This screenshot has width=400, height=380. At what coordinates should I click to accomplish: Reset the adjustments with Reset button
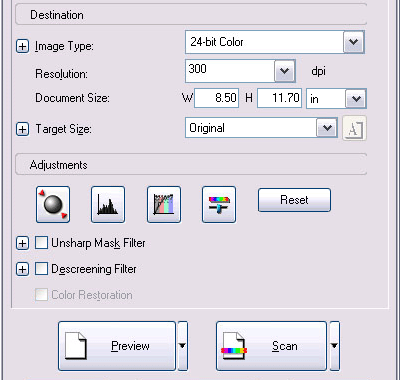[x=294, y=200]
